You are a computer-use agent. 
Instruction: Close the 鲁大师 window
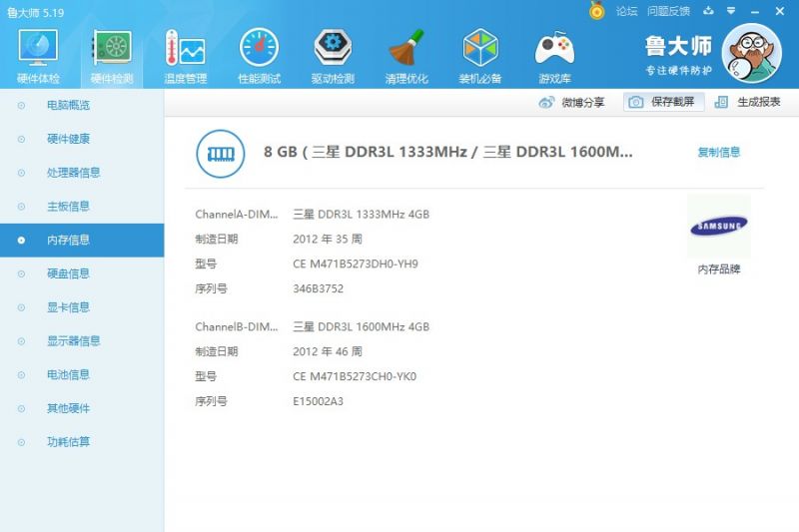[x=780, y=11]
